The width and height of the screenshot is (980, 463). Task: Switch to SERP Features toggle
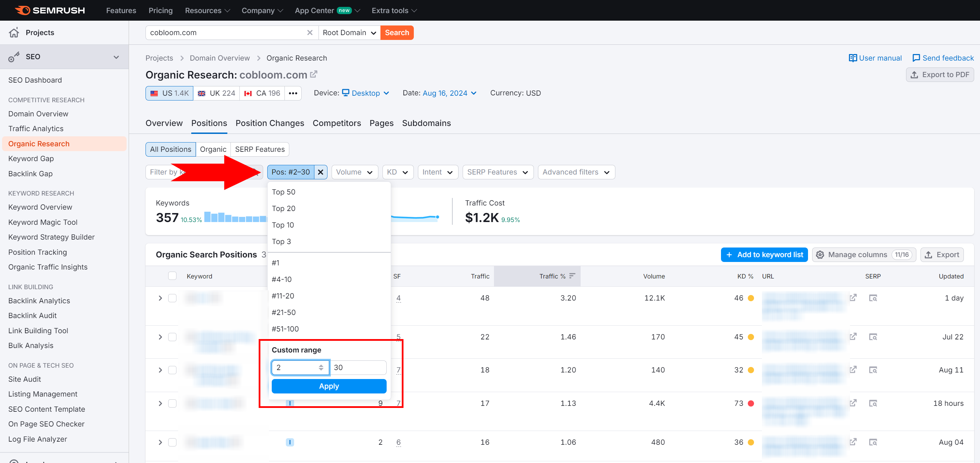260,149
